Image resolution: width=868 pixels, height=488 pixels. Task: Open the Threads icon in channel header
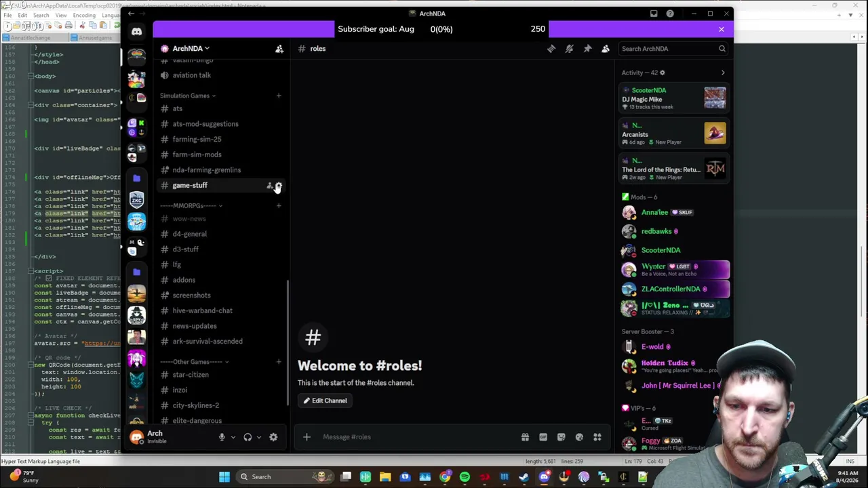coord(551,49)
